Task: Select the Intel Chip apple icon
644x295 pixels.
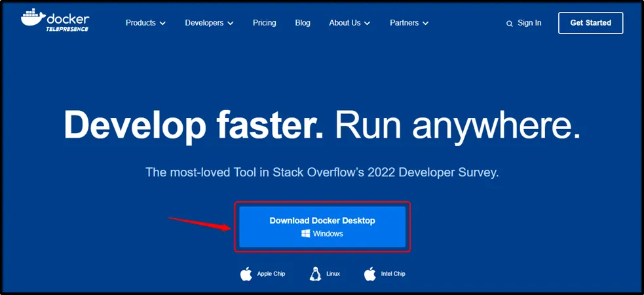Action: click(x=369, y=273)
